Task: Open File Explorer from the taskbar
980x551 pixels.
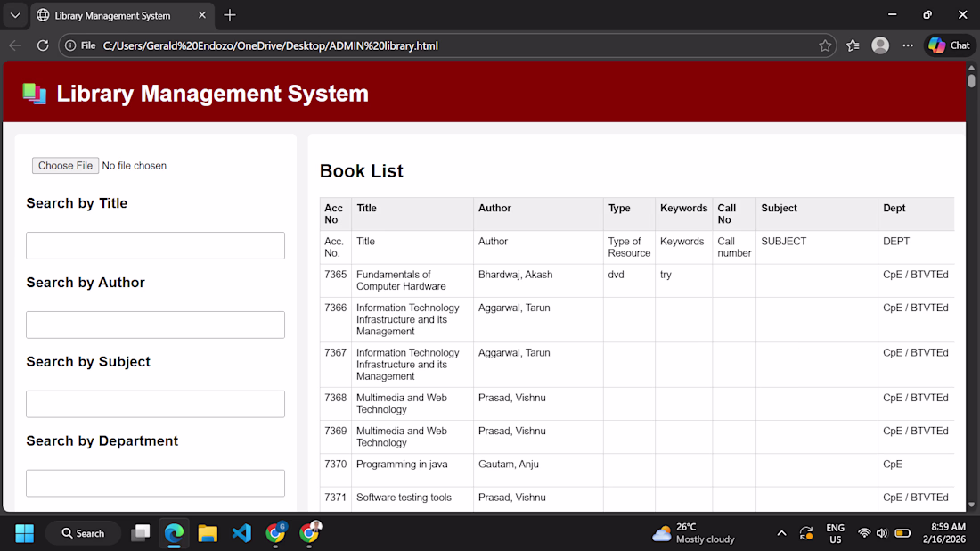Action: [x=208, y=533]
